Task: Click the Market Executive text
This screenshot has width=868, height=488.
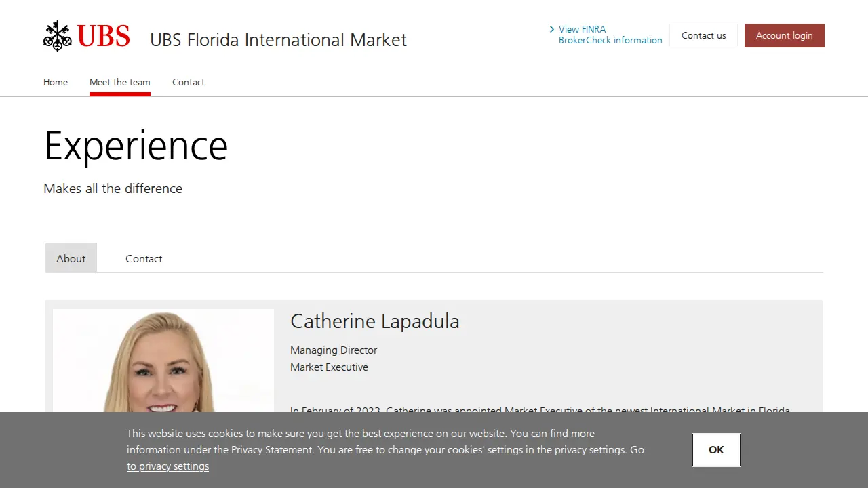Action: [x=329, y=367]
